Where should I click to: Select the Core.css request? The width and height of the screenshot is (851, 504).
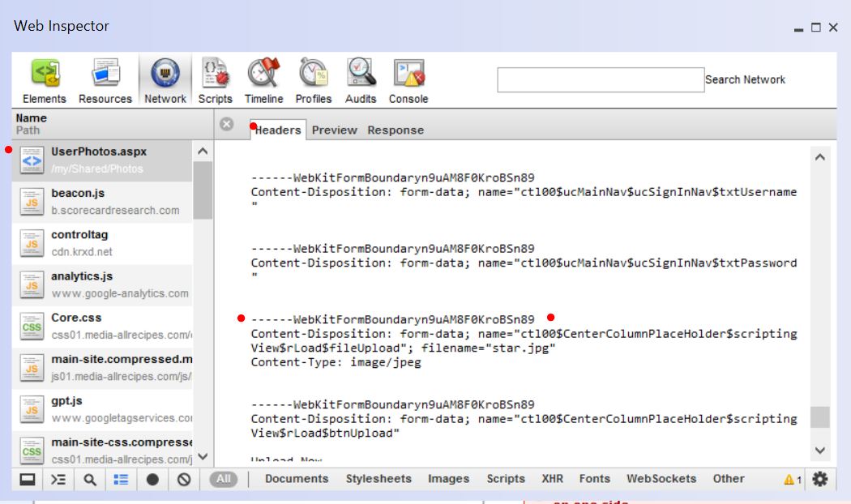[x=102, y=327]
